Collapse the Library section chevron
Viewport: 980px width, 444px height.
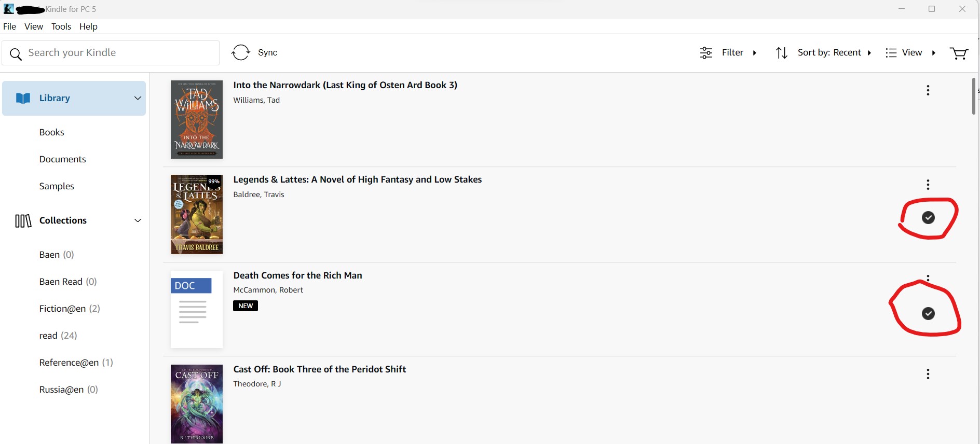[138, 98]
